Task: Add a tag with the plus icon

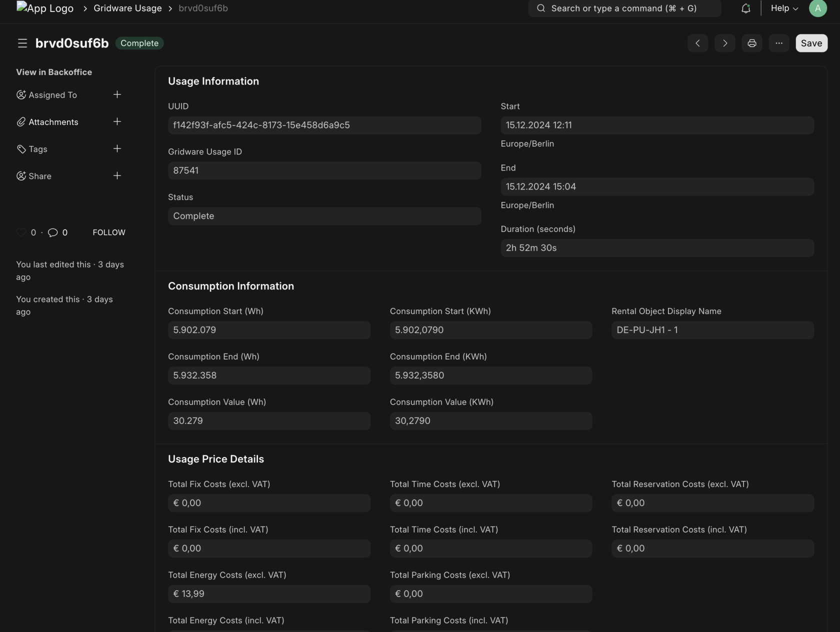Action: (x=117, y=148)
